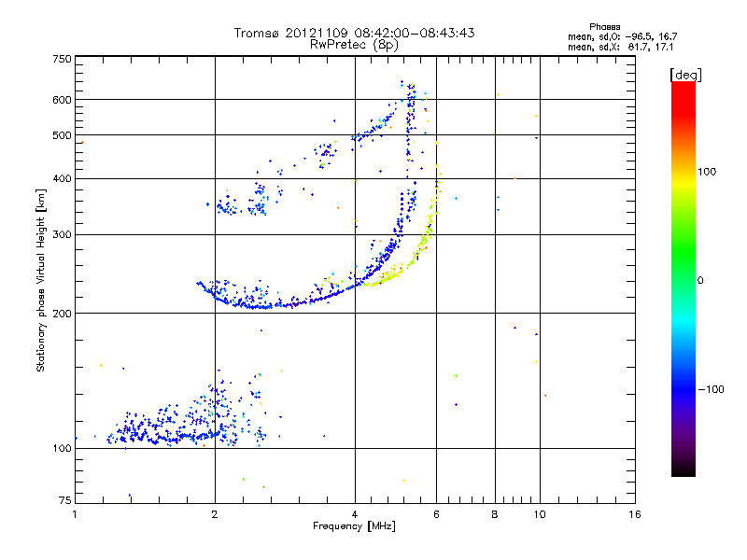Click the x-axis label '1'
This screenshot has height=560, width=747.
(75, 514)
